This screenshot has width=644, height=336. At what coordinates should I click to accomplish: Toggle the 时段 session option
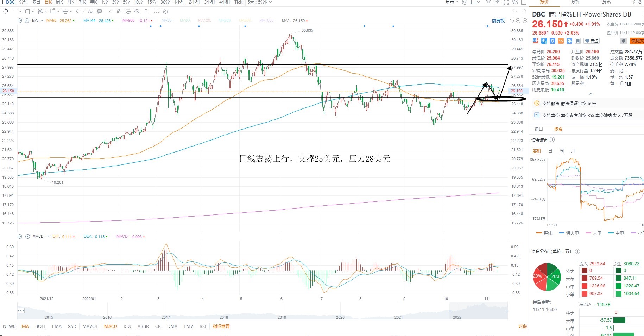click(x=523, y=326)
